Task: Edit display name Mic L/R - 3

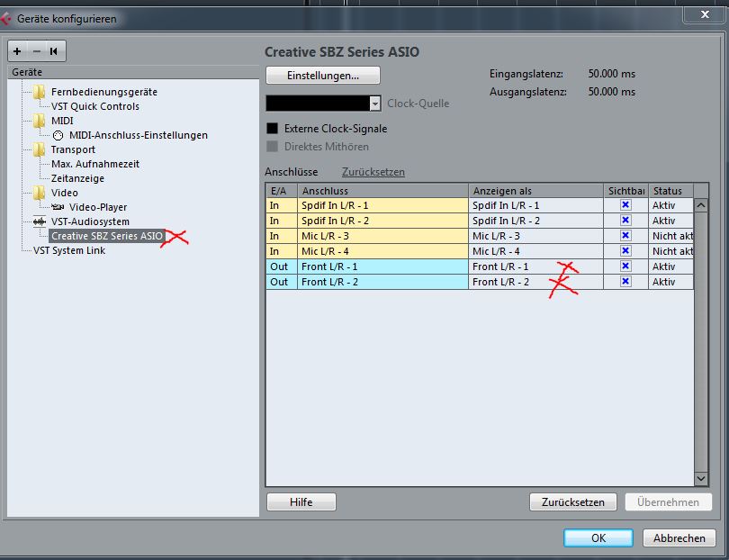Action: point(535,236)
